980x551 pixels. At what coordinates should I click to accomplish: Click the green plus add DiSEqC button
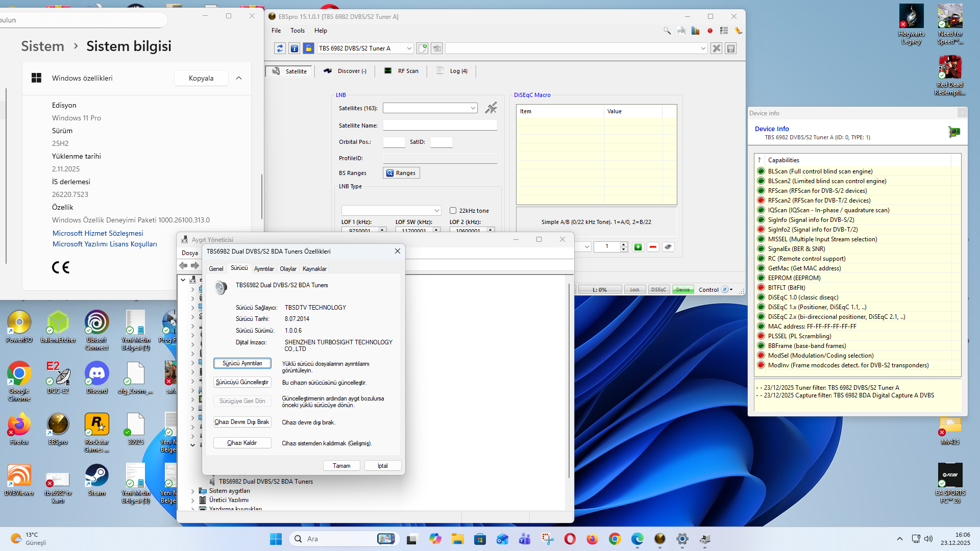(x=638, y=247)
